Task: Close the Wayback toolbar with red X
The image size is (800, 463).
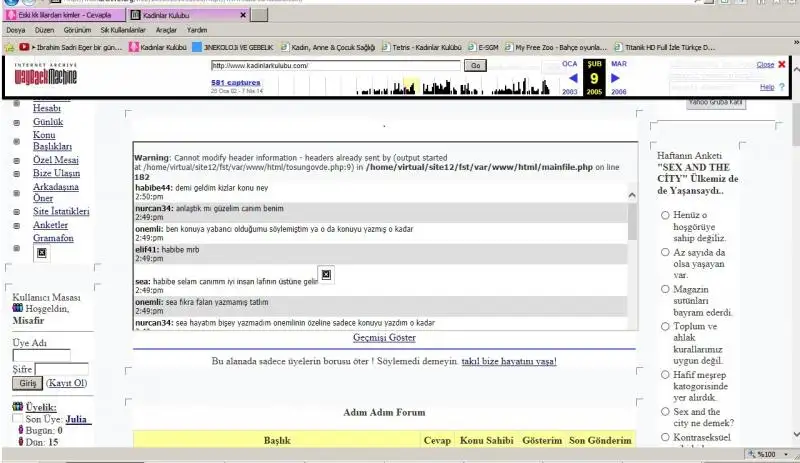Action: tap(782, 64)
